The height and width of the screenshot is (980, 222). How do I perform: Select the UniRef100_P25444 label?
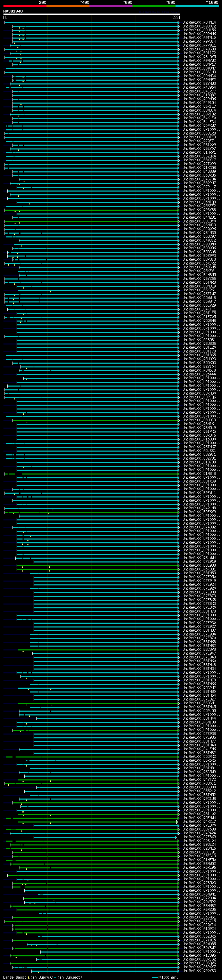coord(199,374)
